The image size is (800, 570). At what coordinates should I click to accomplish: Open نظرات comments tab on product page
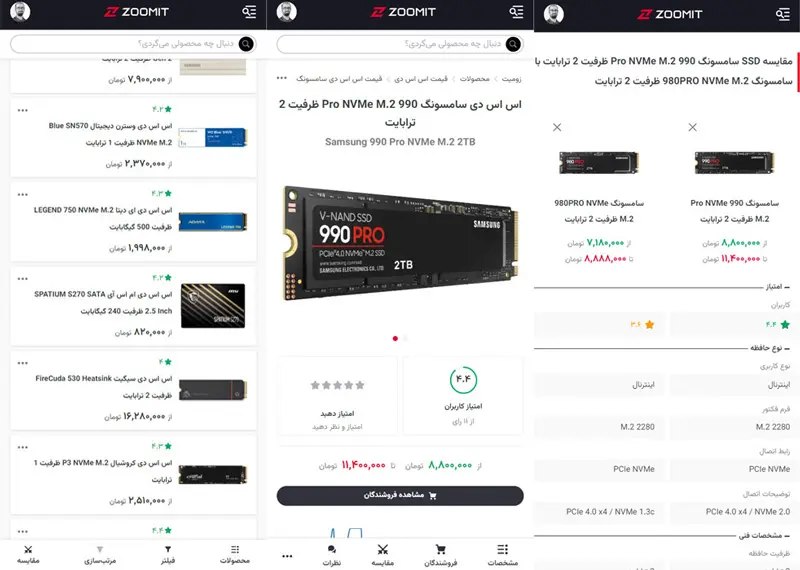pos(332,556)
